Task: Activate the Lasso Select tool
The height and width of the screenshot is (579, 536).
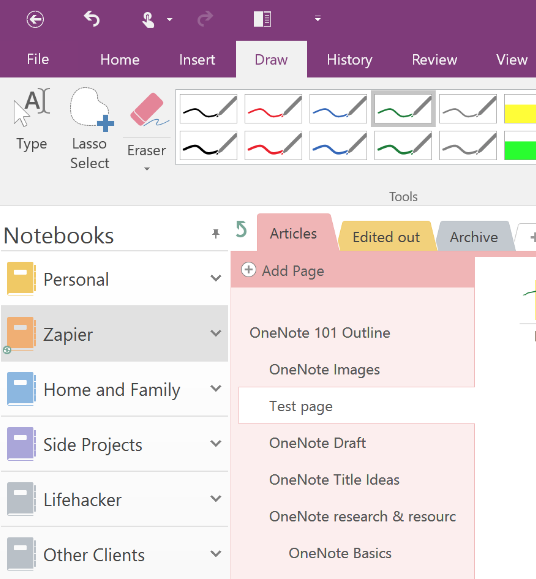Action: [x=90, y=128]
